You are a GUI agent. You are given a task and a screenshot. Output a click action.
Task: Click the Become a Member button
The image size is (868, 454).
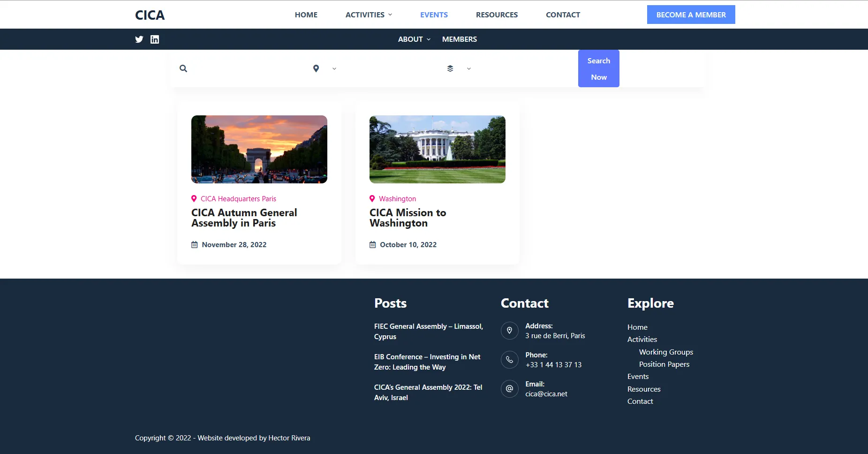691,15
